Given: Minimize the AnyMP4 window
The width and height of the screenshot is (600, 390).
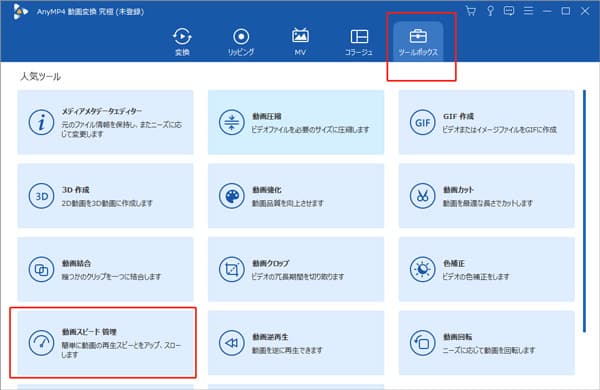Looking at the screenshot, I should [x=547, y=11].
